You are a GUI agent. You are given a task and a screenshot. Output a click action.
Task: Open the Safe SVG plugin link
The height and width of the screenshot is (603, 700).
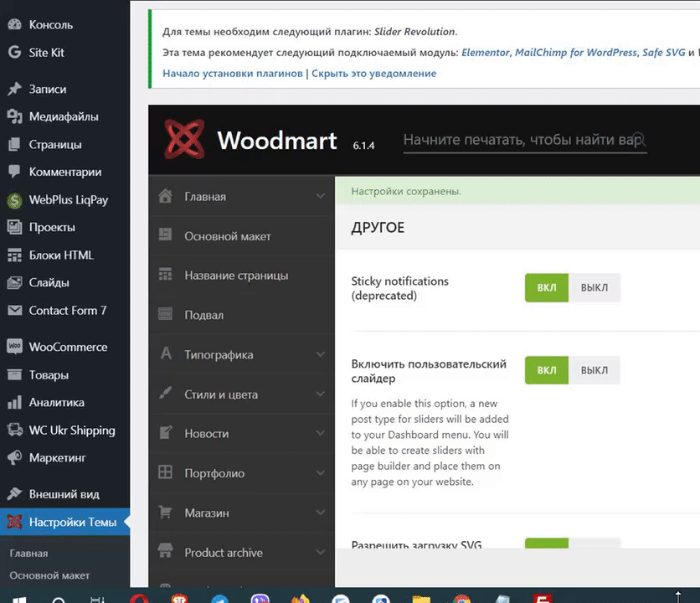pyautogui.click(x=663, y=52)
